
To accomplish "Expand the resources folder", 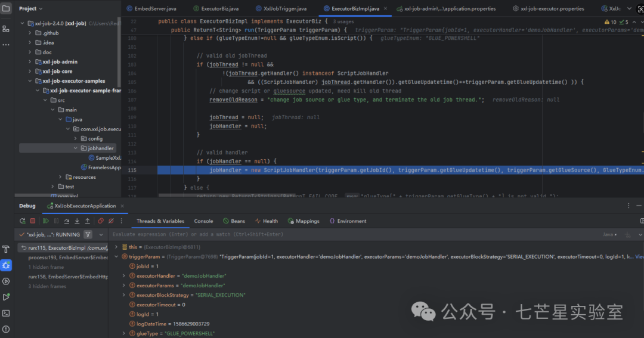I will point(60,177).
